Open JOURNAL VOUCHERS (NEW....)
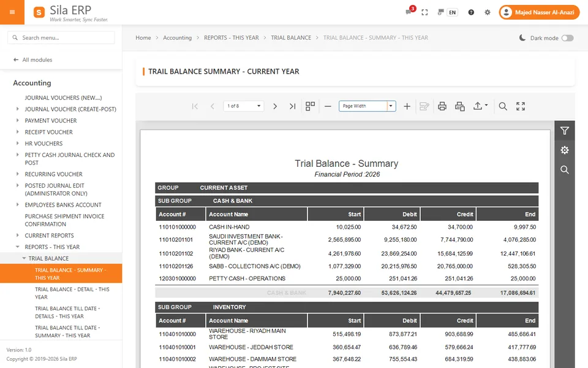The image size is (588, 368). pos(63,98)
